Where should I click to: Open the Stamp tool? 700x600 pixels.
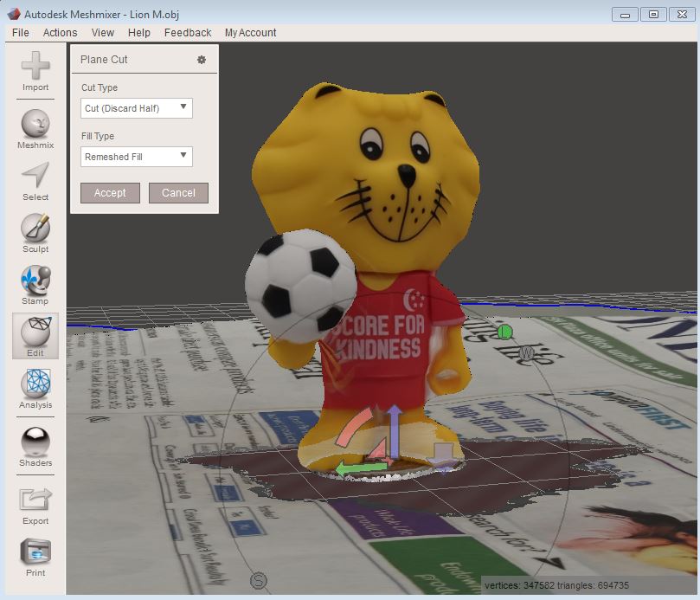coord(35,286)
